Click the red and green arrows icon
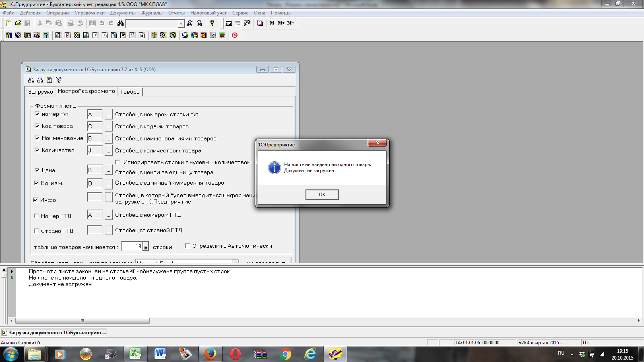This screenshot has height=362, width=644. tap(222, 35)
